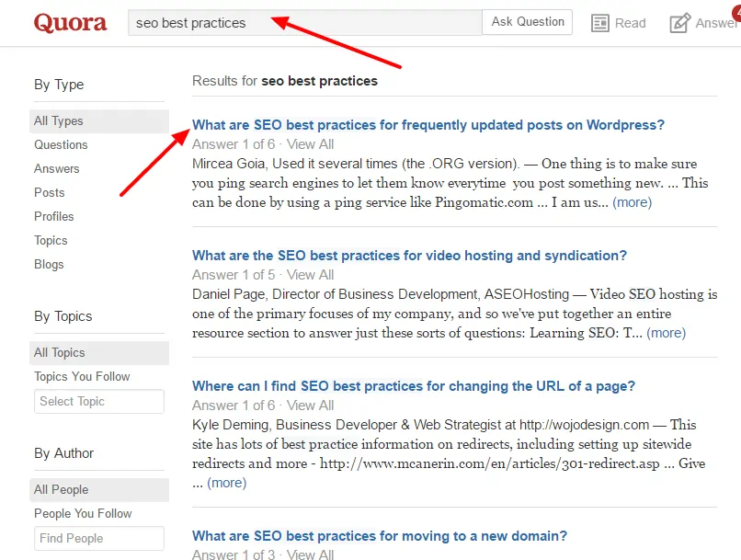
Task: Expand (more) on Mircea Goia's answer
Action: click(x=632, y=202)
